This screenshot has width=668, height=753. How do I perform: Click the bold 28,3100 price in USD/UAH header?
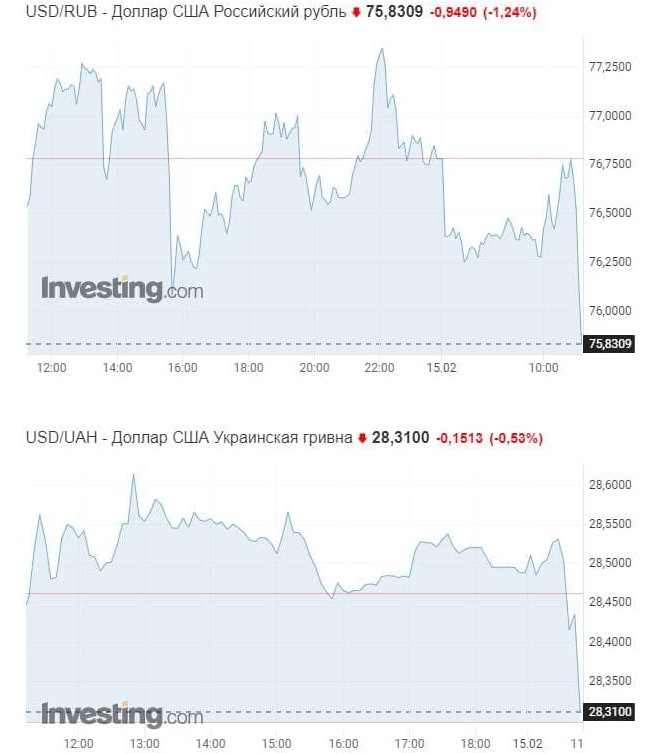click(x=400, y=439)
